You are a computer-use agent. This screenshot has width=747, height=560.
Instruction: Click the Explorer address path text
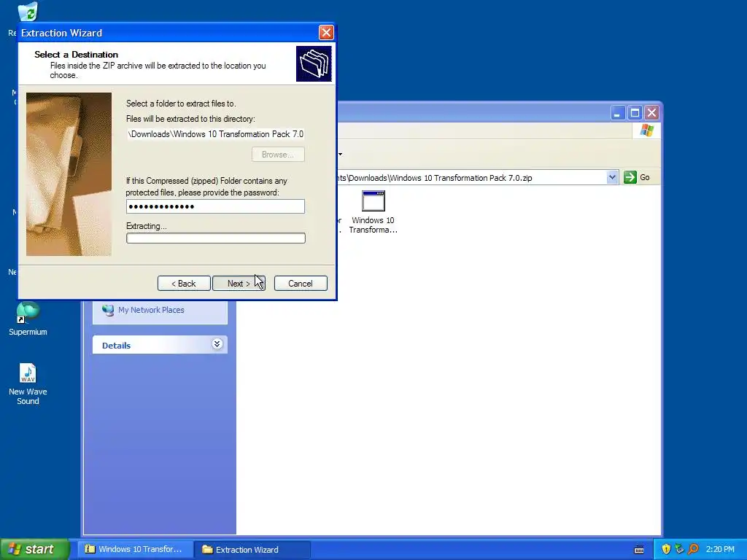435,178
